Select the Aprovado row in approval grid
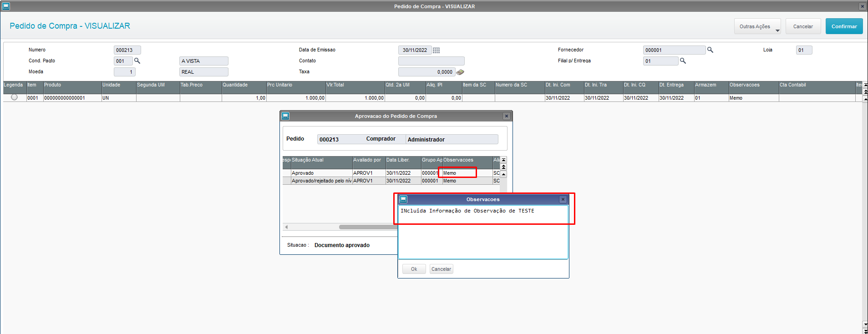Viewport: 868px width, 334px height. (x=391, y=173)
